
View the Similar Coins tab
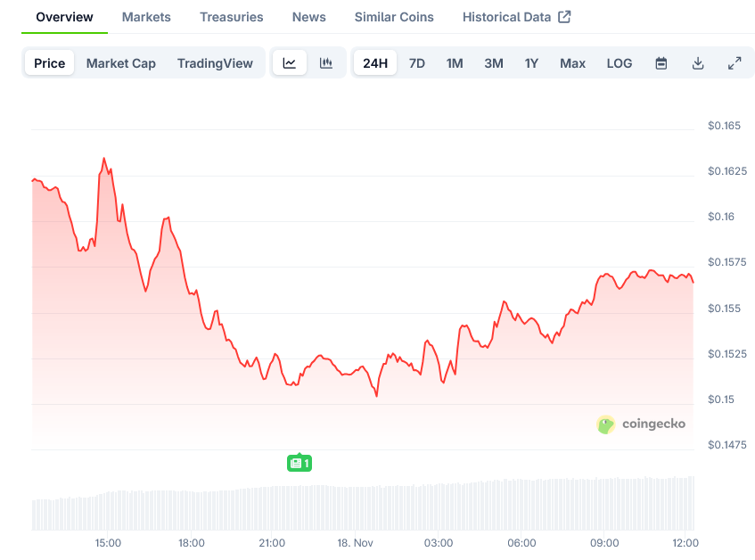(394, 17)
